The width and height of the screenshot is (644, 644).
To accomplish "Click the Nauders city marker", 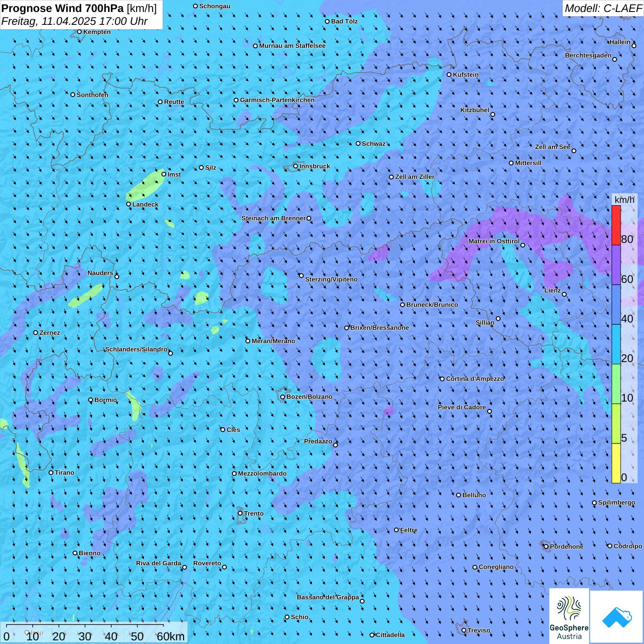I will pyautogui.click(x=117, y=276).
